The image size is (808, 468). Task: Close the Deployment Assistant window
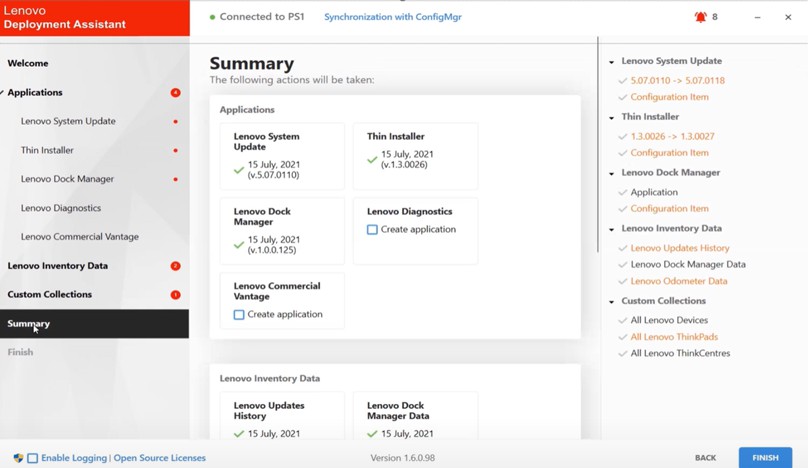click(x=788, y=17)
